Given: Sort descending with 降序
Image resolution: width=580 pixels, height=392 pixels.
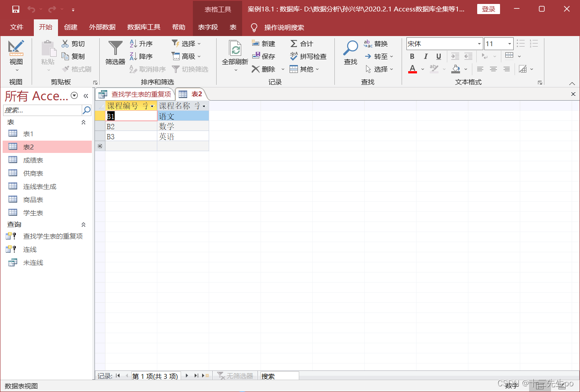Looking at the screenshot, I should pyautogui.click(x=141, y=56).
